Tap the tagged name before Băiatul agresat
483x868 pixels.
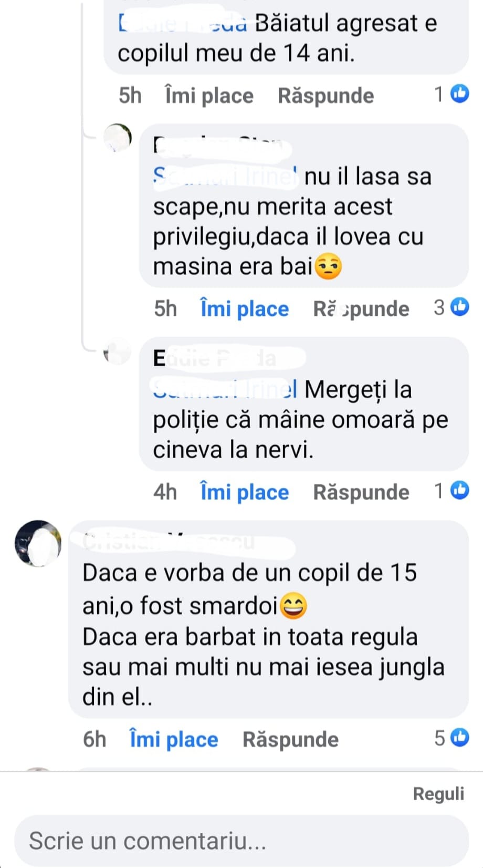[183, 24]
